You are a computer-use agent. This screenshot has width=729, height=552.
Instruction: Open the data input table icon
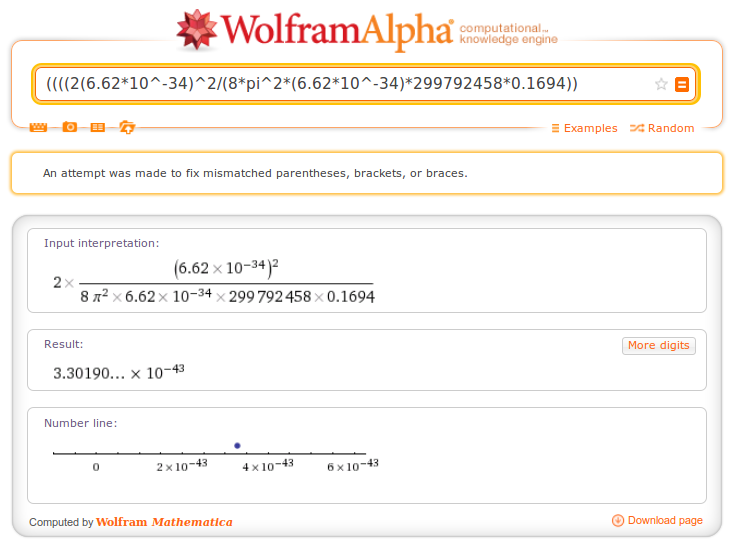[x=98, y=127]
